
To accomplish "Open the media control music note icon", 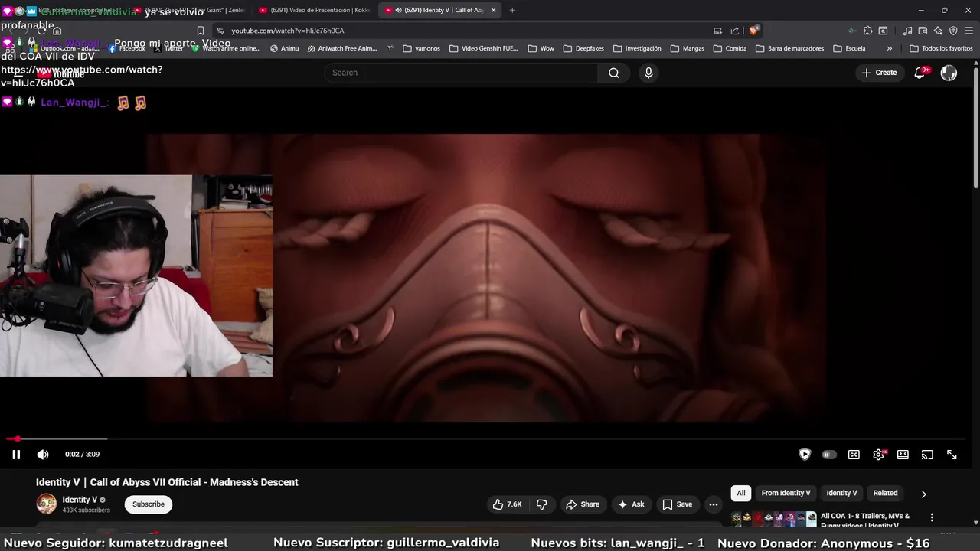I will [907, 31].
